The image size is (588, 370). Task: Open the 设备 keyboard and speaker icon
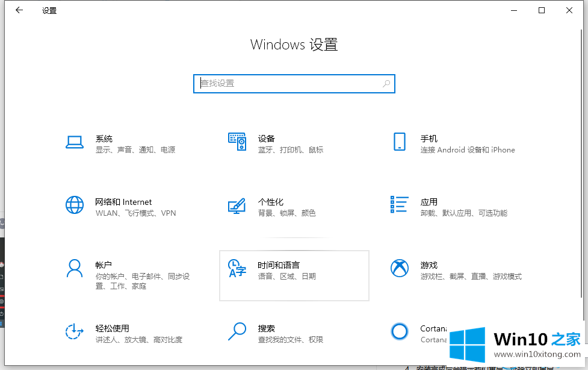pyautogui.click(x=237, y=142)
